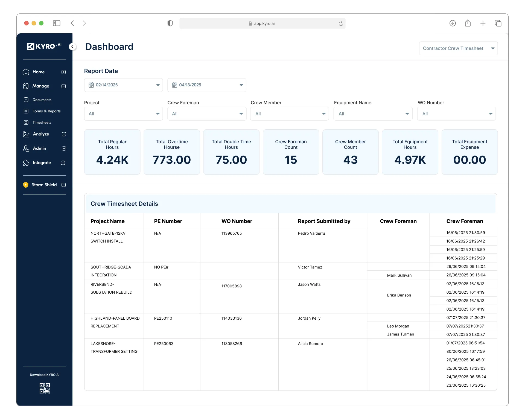Open the Contractor Crew Timesheet dropdown
This screenshot has height=420, width=525.
(x=458, y=48)
